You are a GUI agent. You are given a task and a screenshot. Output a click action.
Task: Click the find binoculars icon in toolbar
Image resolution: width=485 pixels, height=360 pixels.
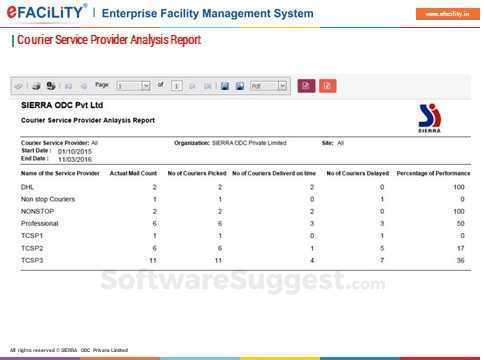click(51, 86)
